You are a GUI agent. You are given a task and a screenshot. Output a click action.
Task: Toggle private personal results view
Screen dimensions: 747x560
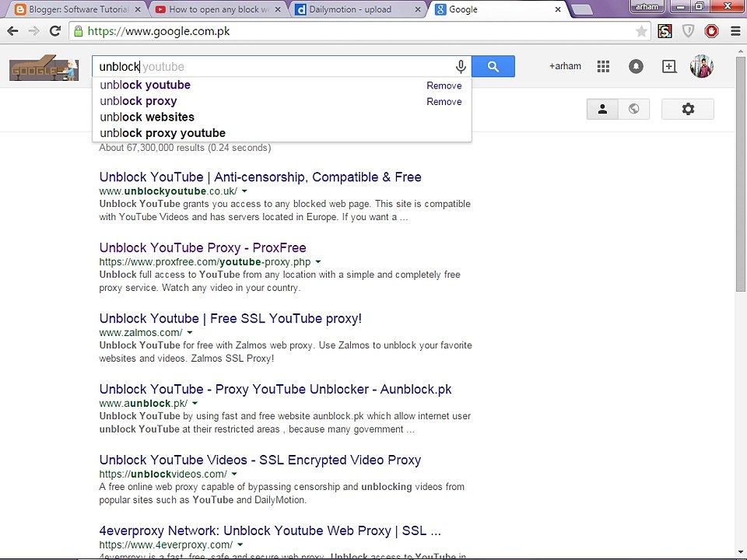tap(602, 110)
